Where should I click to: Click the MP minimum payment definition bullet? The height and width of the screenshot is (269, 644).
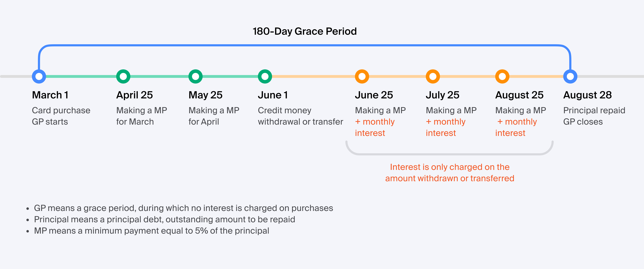click(151, 231)
